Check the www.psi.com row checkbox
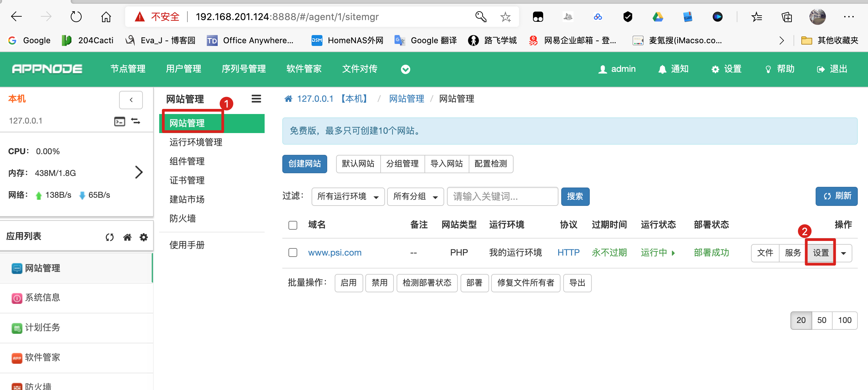The image size is (868, 390). coord(293,253)
